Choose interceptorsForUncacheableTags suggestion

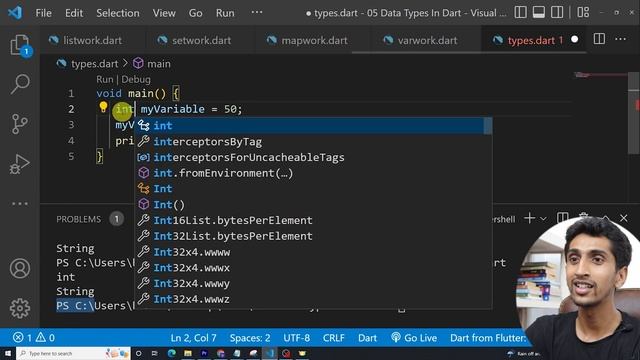[x=313, y=158]
